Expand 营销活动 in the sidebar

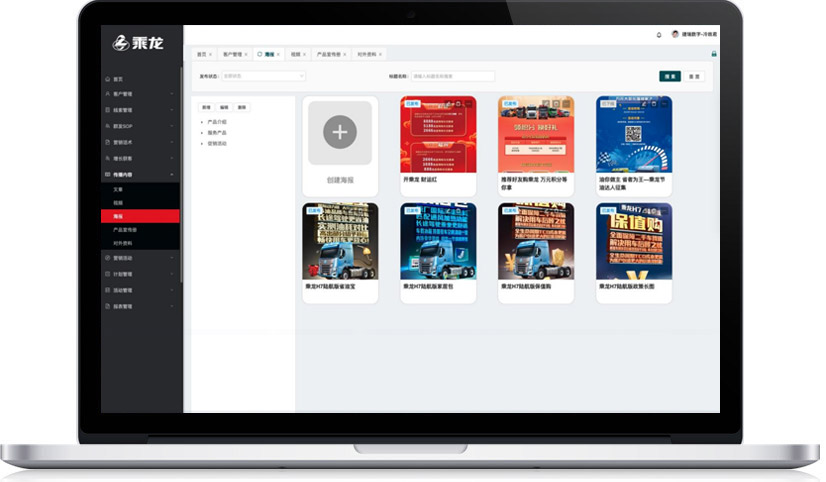pos(140,258)
